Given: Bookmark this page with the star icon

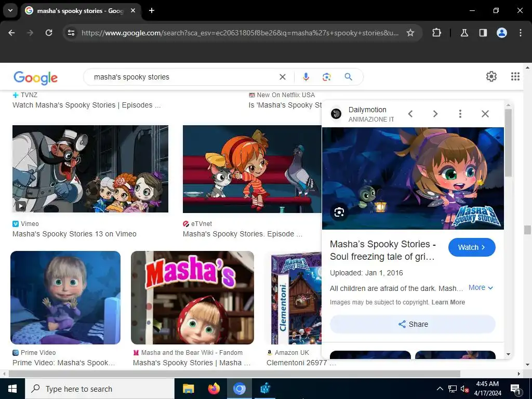Looking at the screenshot, I should click(410, 33).
